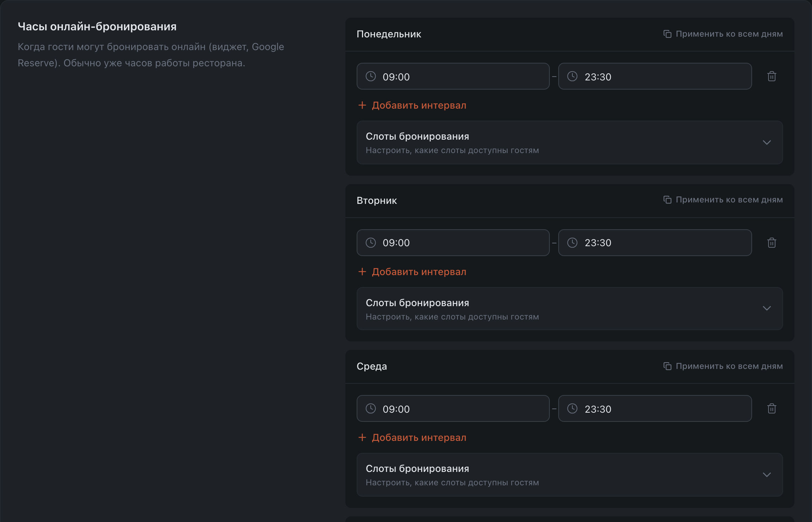Screen dimensions: 812x522
Task: Click the clock icon in Monday end time
Action: [x=572, y=76]
